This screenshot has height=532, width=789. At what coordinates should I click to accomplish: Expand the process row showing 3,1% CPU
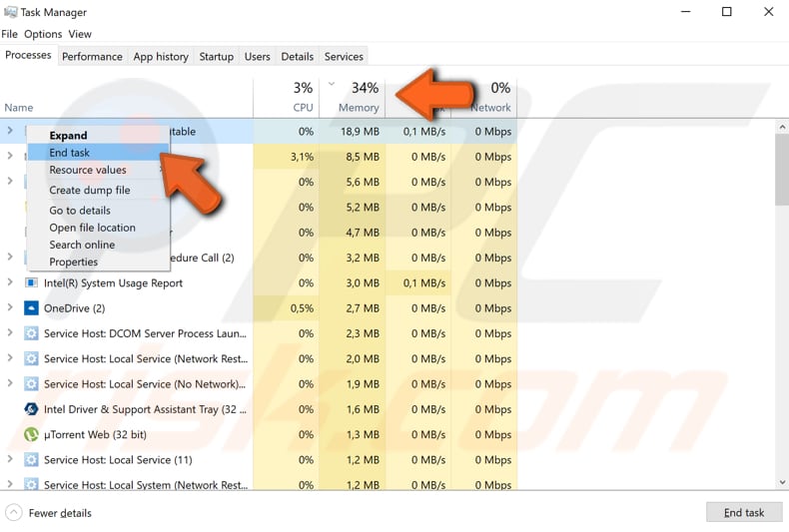10,156
